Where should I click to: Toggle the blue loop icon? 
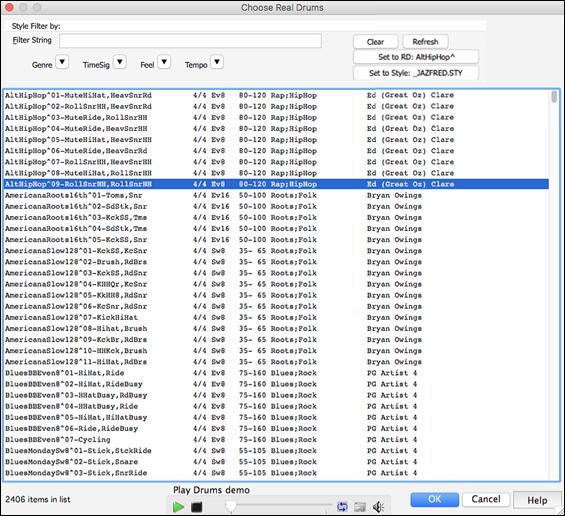pos(342,507)
